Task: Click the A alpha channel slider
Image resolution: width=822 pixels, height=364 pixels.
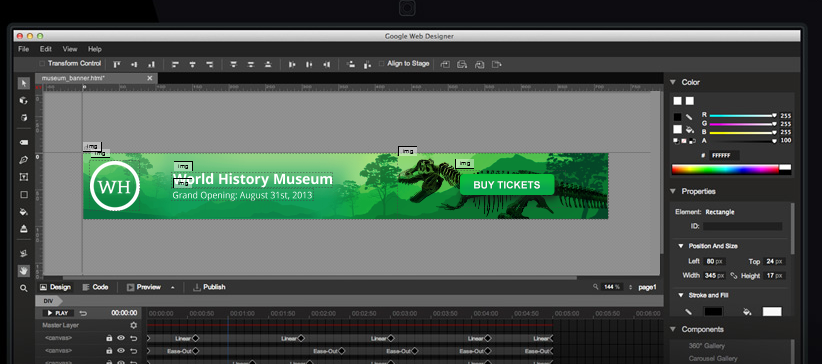Action: point(743,141)
